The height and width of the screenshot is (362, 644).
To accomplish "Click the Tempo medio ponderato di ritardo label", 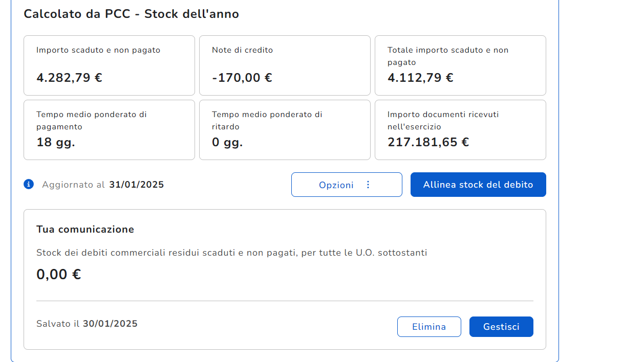I will click(267, 121).
